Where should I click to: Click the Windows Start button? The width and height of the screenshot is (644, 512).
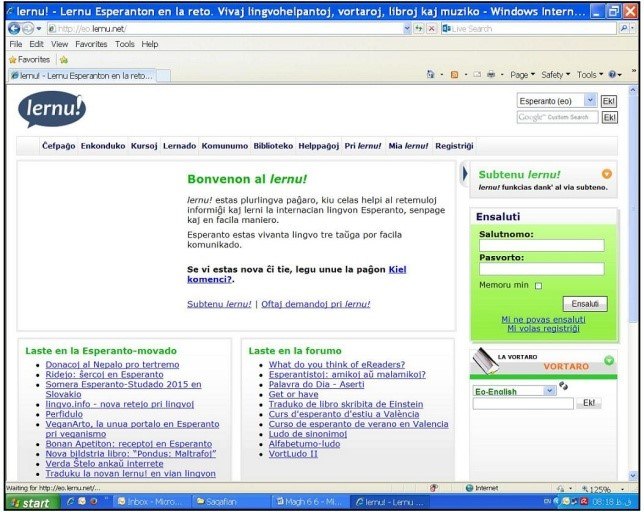tap(34, 503)
